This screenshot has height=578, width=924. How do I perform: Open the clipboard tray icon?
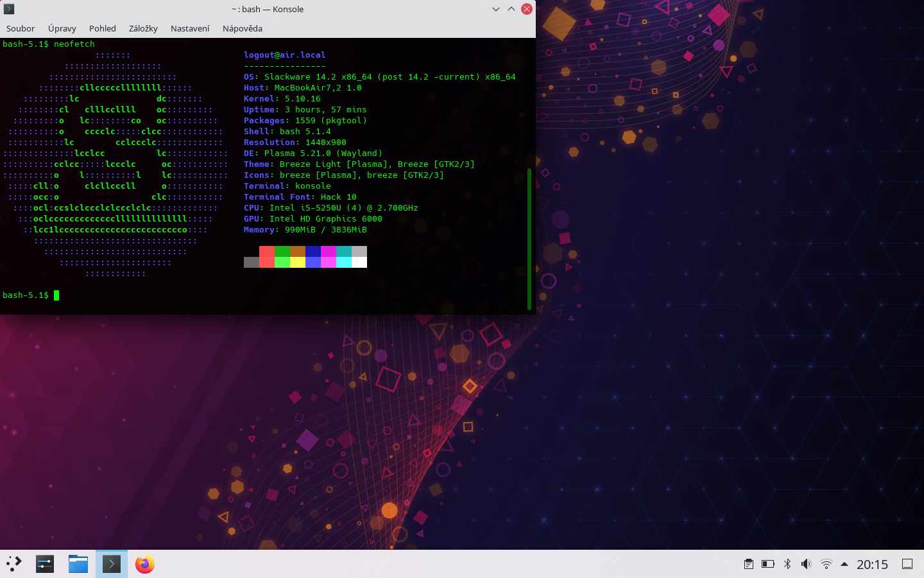click(748, 564)
